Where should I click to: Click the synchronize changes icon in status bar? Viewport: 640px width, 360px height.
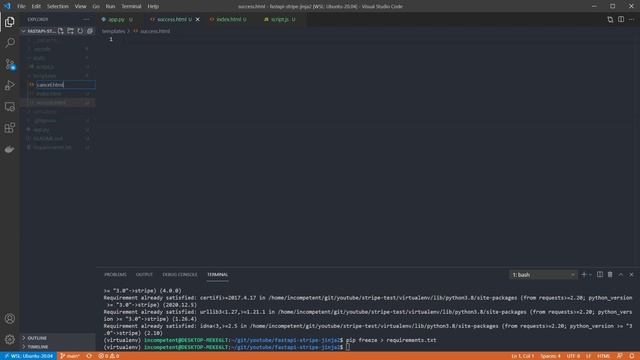pyautogui.click(x=89, y=356)
